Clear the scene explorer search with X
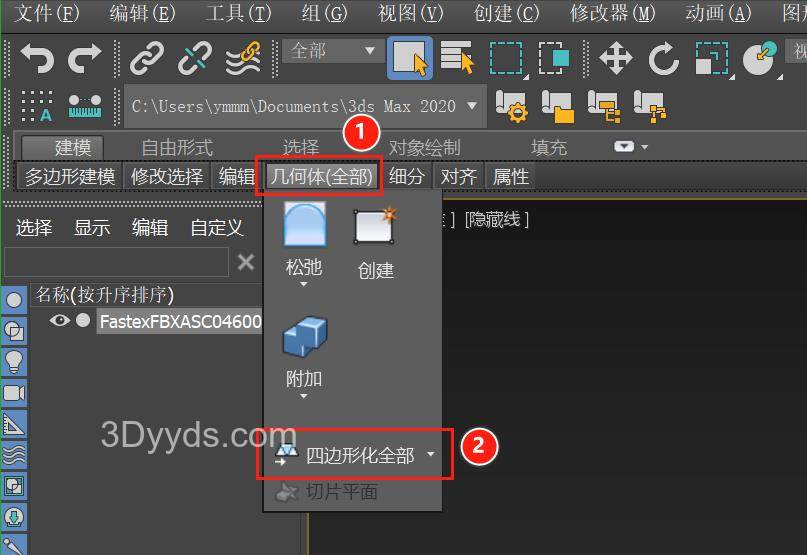Screen dimensions: 807x555 tap(246, 263)
